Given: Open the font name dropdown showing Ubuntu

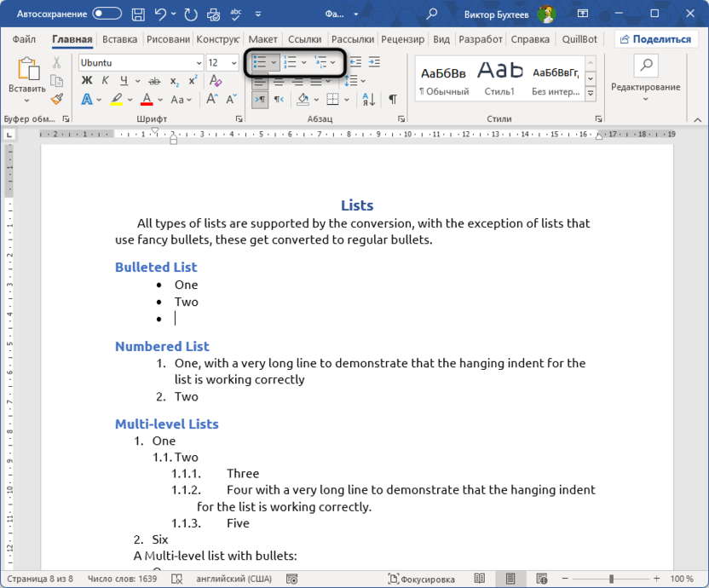Looking at the screenshot, I should [199, 61].
